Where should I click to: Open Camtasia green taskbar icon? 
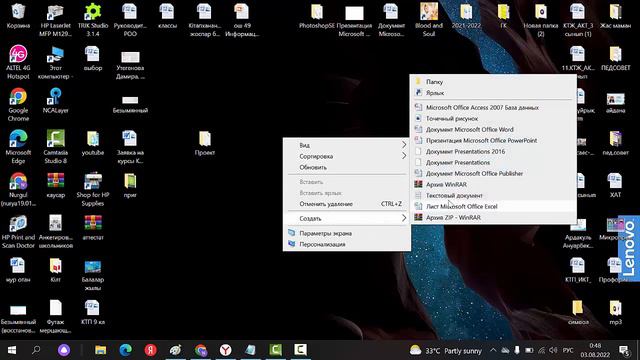[x=276, y=350]
